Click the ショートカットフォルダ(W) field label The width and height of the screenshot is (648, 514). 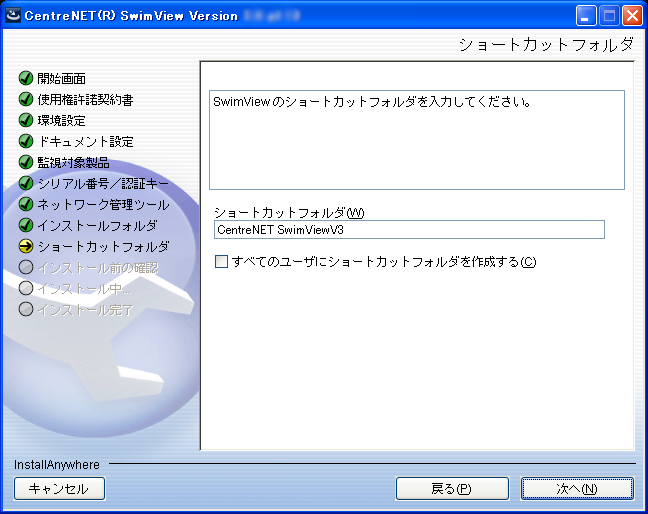289,213
